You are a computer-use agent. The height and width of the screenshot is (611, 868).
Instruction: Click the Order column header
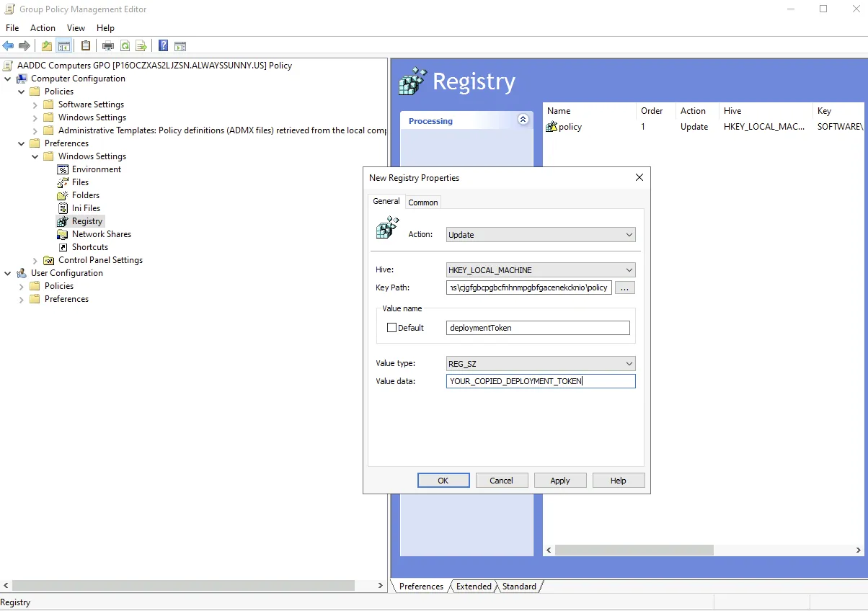click(656, 111)
